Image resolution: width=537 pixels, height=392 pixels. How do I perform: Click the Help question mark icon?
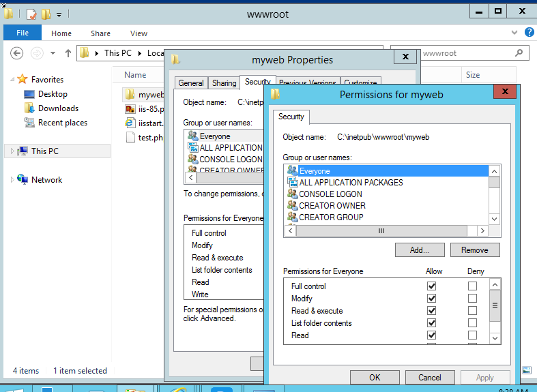pos(529,32)
